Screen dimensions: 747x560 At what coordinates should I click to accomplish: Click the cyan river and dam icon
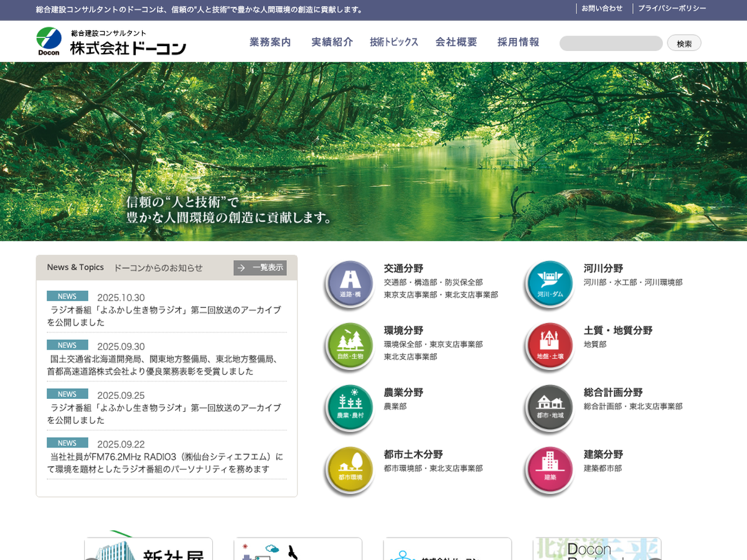pyautogui.click(x=550, y=284)
